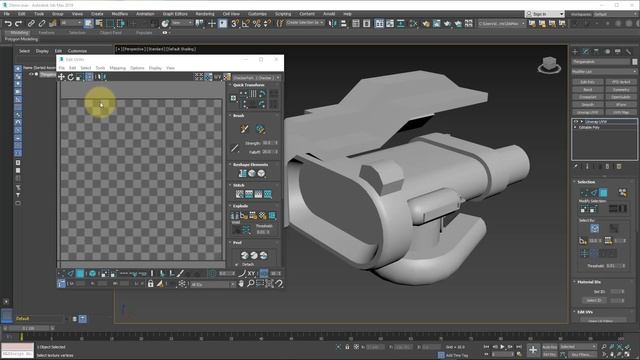Click the Quick Peel icon
The height and width of the screenshot is (360, 640).
tap(244, 256)
